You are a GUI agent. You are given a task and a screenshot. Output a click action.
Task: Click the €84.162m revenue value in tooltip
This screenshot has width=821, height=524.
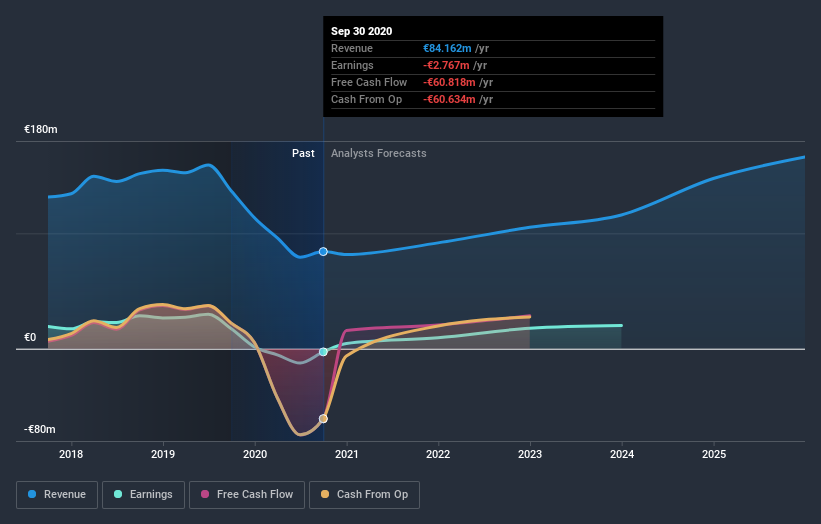[x=447, y=48]
